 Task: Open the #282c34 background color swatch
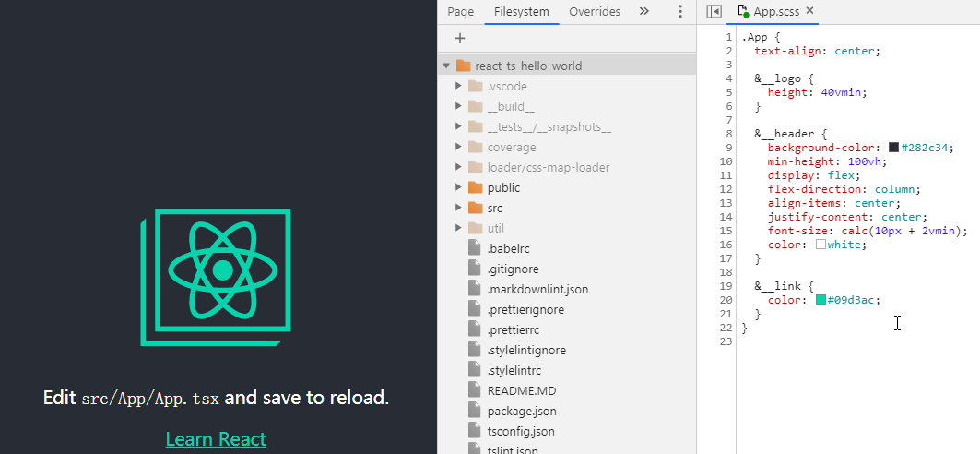pos(893,148)
